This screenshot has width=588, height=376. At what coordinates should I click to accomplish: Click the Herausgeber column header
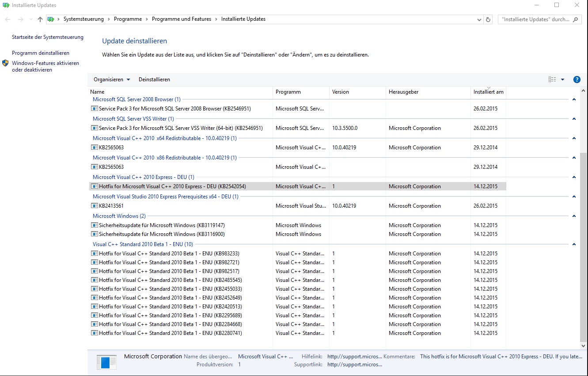(403, 92)
